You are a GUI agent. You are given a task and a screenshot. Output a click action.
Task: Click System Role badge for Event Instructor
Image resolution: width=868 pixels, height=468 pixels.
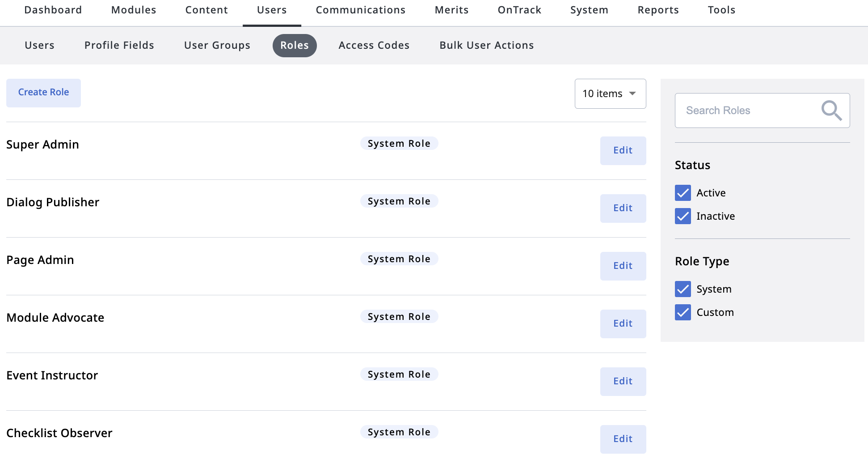pyautogui.click(x=399, y=374)
